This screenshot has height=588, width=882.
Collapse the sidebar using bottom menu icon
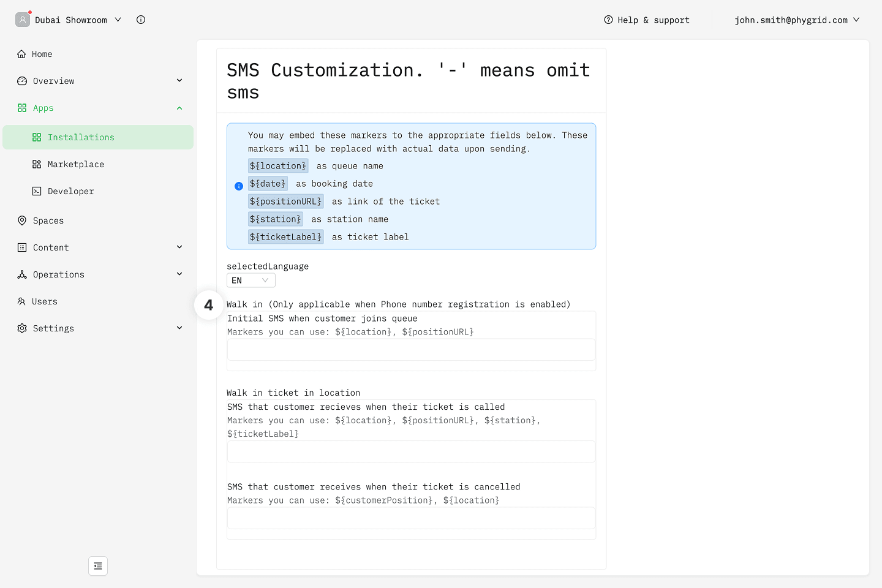(98, 566)
